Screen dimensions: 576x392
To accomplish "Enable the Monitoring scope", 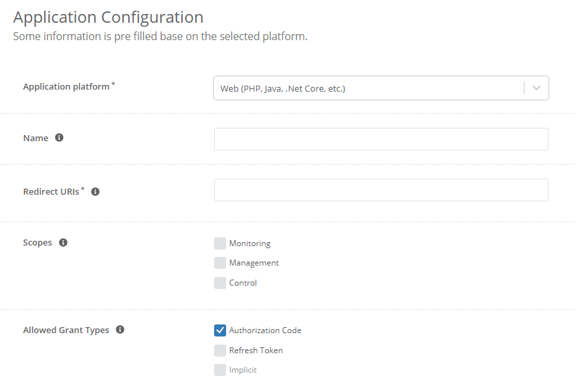I will click(220, 243).
